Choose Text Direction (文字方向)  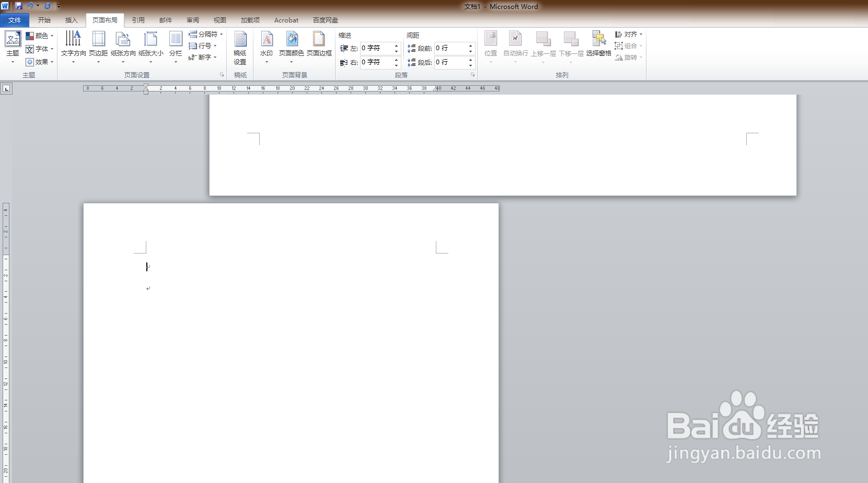pyautogui.click(x=73, y=47)
